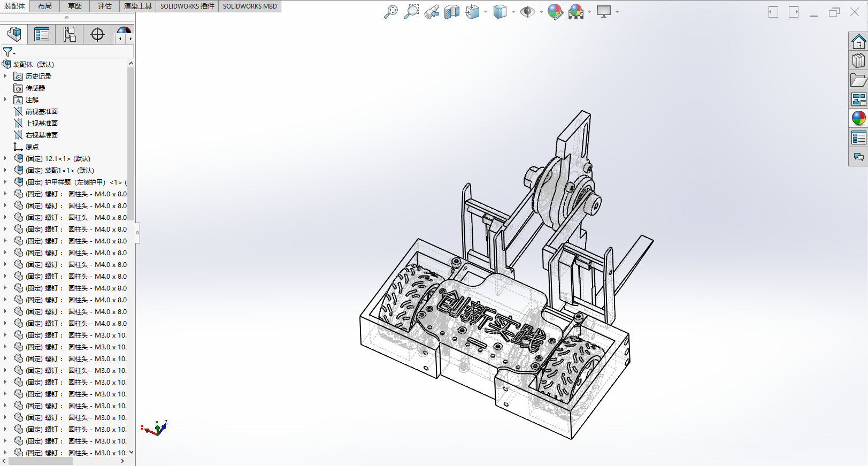Click the 创新实践 embossed text on model
This screenshot has height=466, width=868.
491,322
